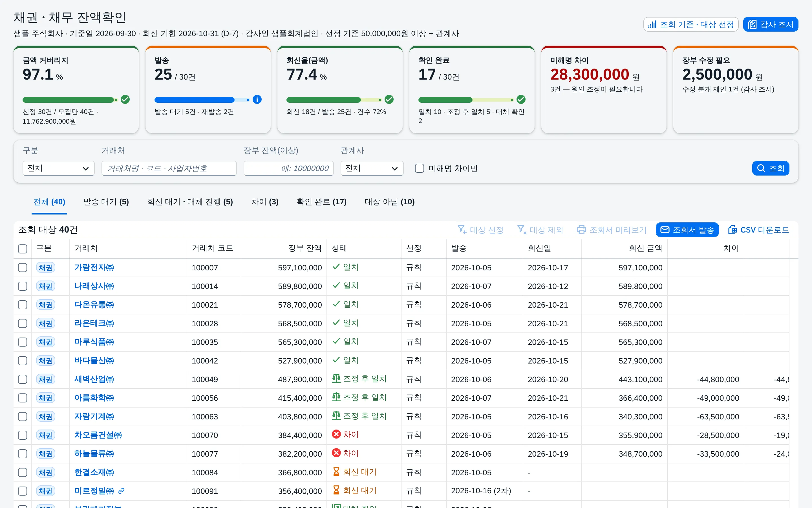The width and height of the screenshot is (812, 508).
Task: Open the 확인 완료 (17) tab
Action: tap(321, 202)
